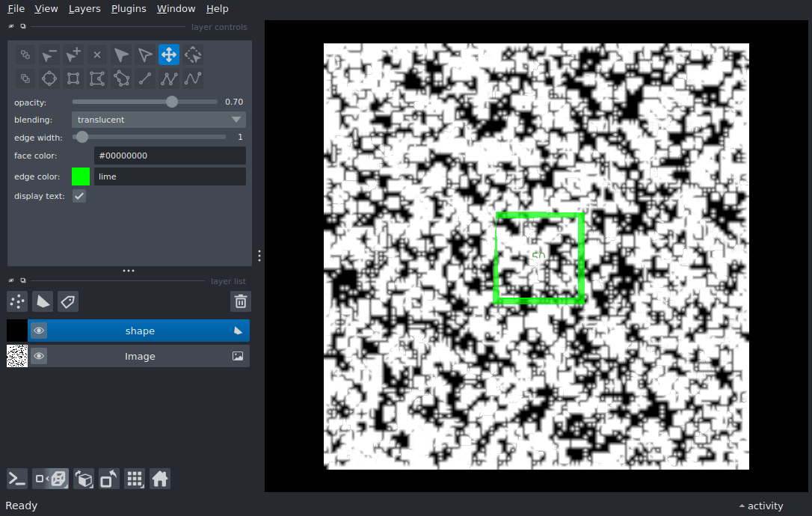Open the Plugins menu
The width and height of the screenshot is (812, 516).
point(129,9)
